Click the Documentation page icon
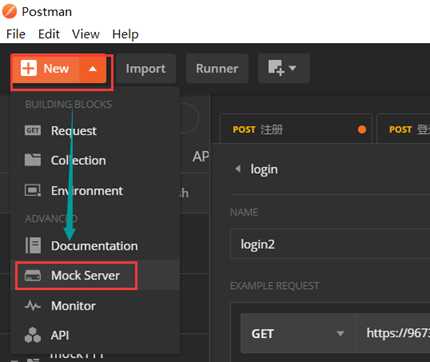Screen dimensions: 430x362 (33, 245)
